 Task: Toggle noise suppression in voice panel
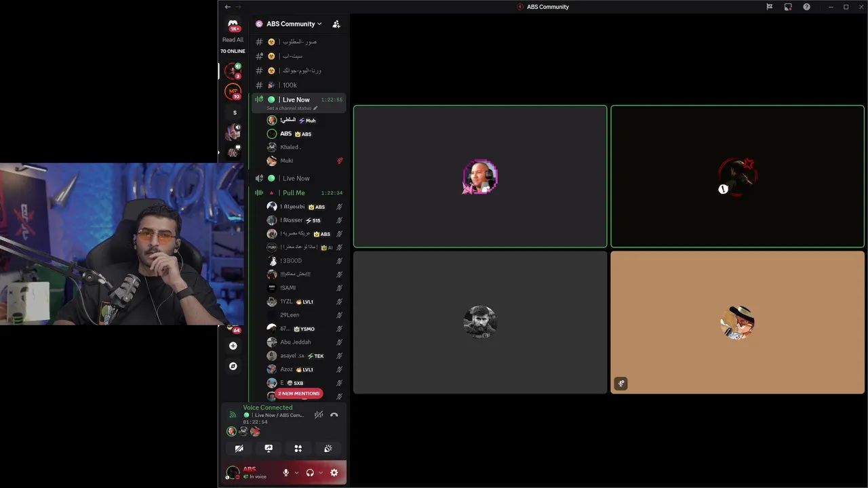pyautogui.click(x=318, y=415)
